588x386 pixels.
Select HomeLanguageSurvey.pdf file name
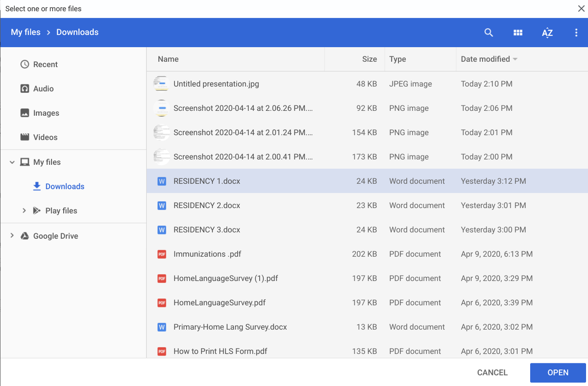point(220,303)
